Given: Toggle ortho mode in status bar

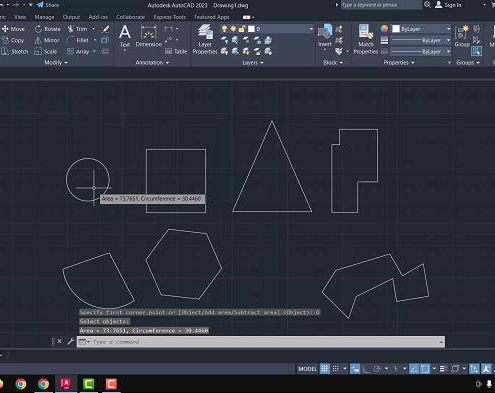Looking at the screenshot, I should coord(366,369).
